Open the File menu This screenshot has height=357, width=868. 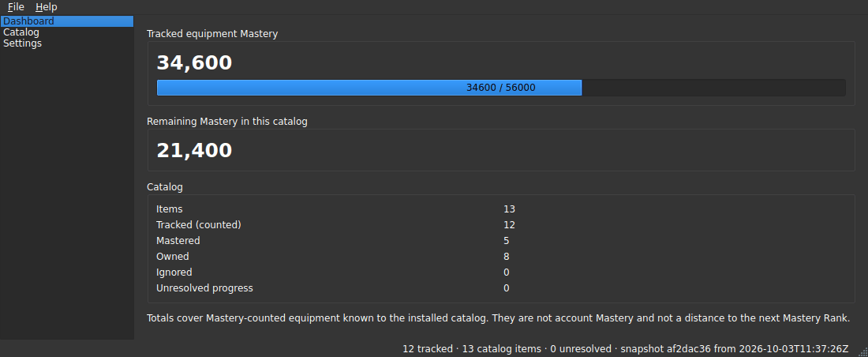tap(16, 6)
